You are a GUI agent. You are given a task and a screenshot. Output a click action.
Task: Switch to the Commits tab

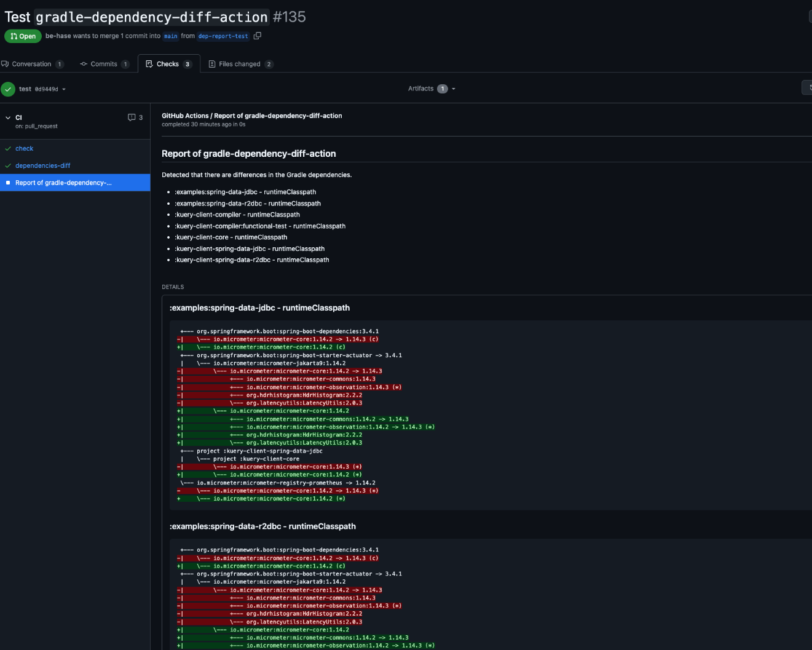pyautogui.click(x=104, y=64)
